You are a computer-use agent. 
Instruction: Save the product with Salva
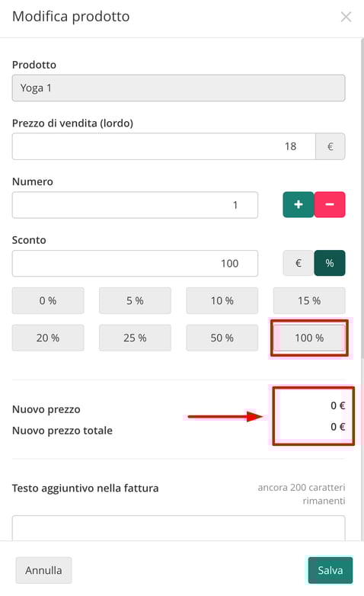click(x=330, y=570)
